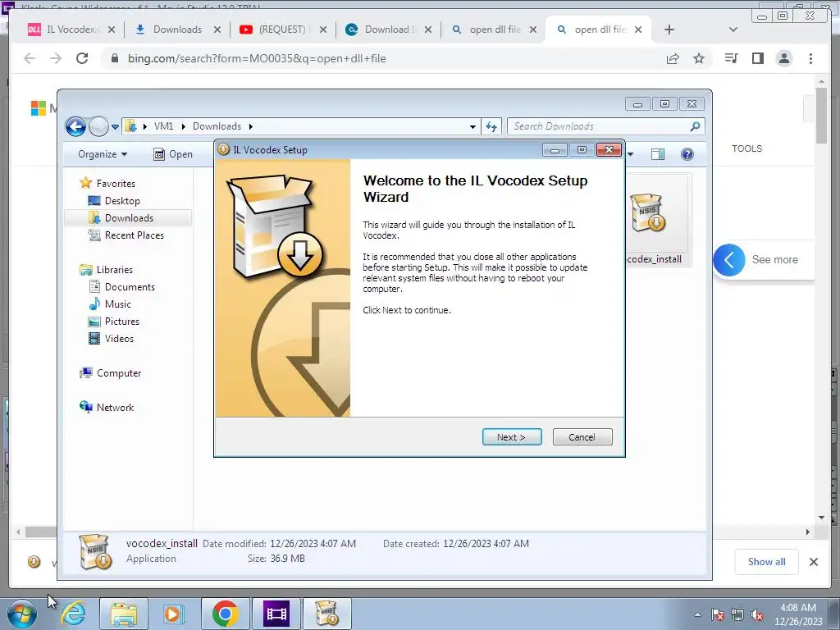The height and width of the screenshot is (630, 840).
Task: Click See more arrow button on Bing
Action: click(x=729, y=260)
